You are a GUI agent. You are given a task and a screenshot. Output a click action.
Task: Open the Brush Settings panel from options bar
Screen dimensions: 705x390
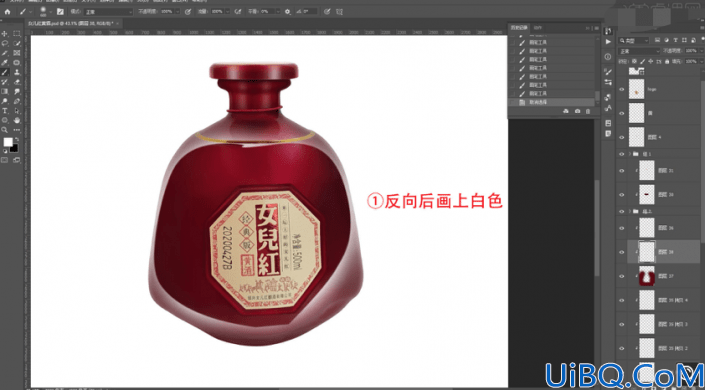coord(60,12)
